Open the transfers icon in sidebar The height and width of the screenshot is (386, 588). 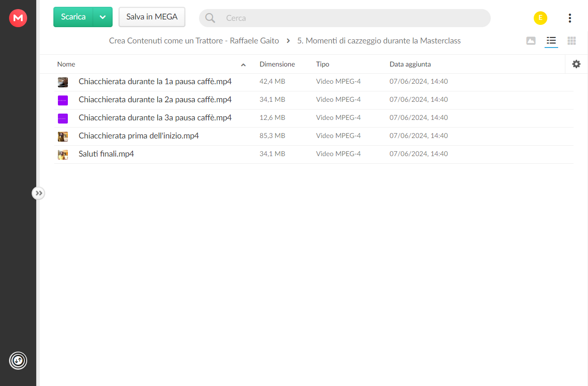[18, 361]
